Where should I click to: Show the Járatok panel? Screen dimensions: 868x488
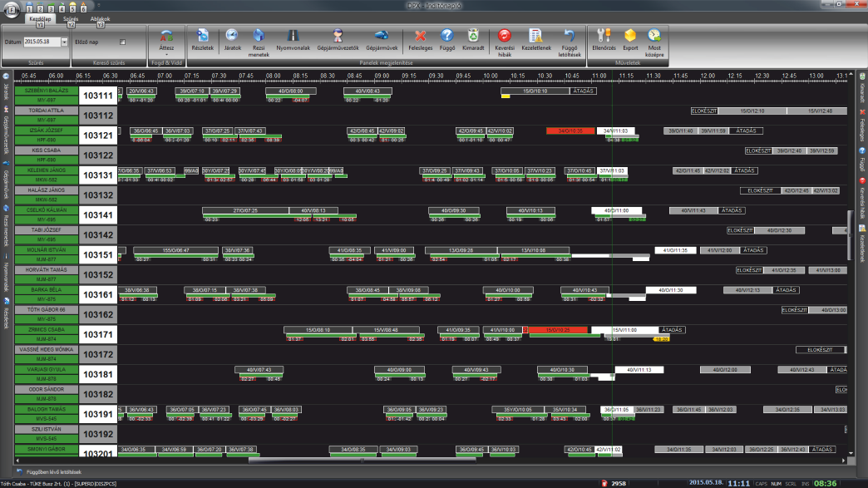coord(232,41)
